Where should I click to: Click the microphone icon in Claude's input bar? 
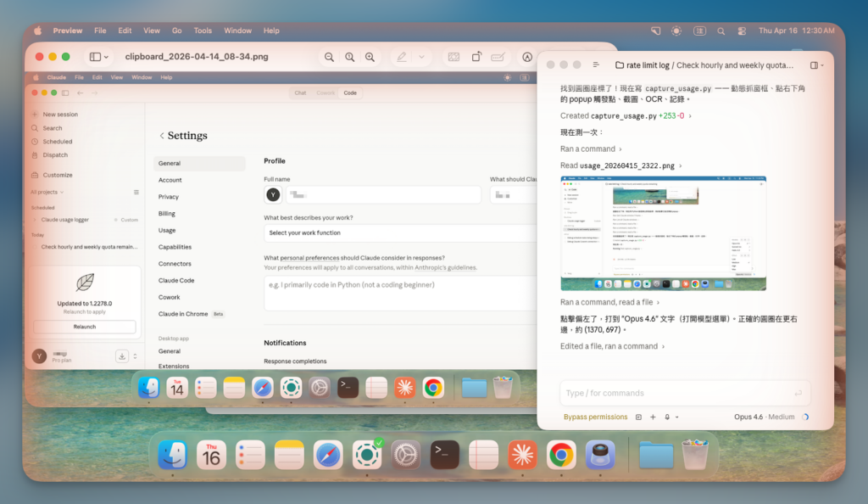[x=668, y=417]
